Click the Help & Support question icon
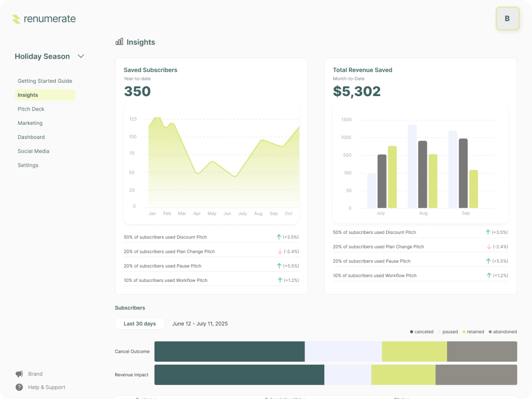 (19, 387)
